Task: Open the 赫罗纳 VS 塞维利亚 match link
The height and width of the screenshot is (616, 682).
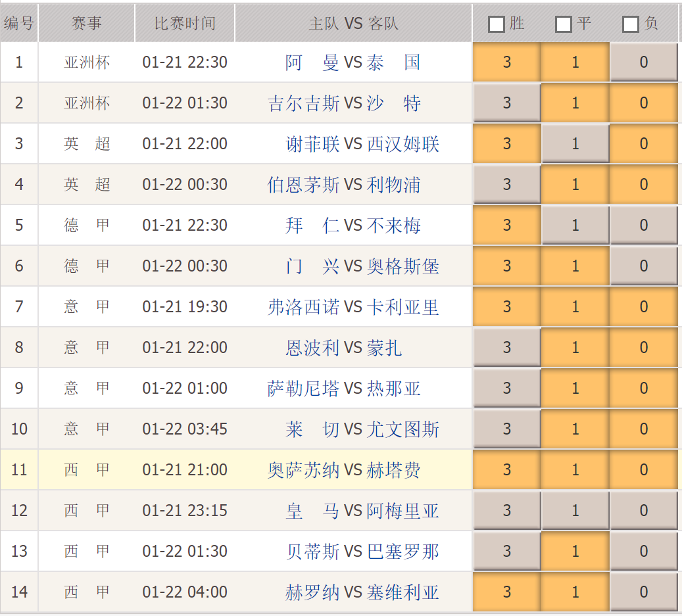Action: click(362, 592)
